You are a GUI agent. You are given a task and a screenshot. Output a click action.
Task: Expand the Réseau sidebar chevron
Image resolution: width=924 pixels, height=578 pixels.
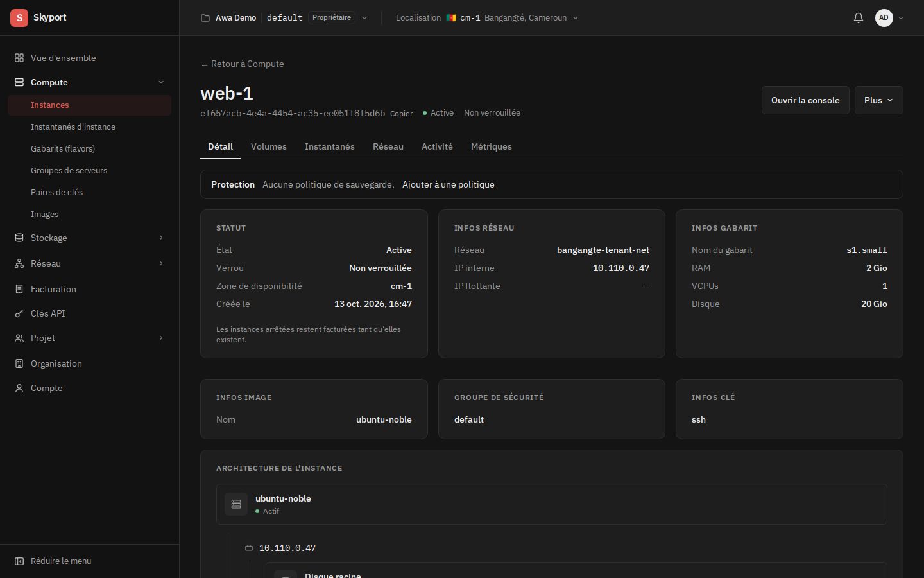[161, 263]
